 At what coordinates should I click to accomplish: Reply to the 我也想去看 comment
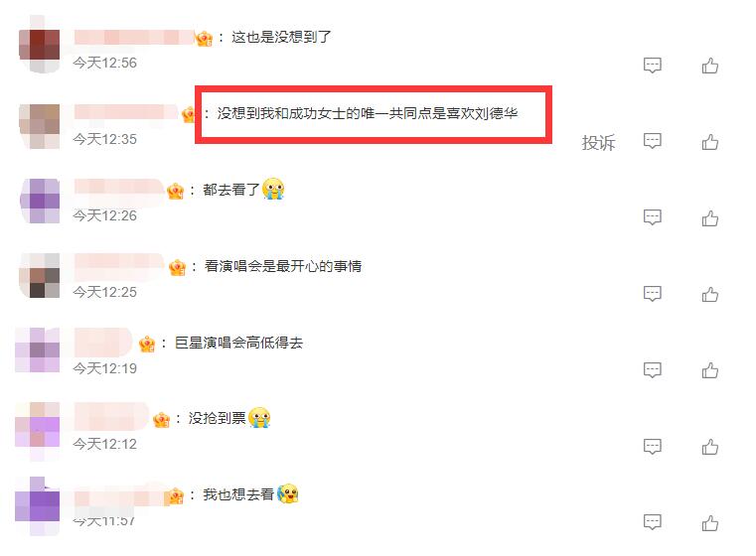pos(653,522)
